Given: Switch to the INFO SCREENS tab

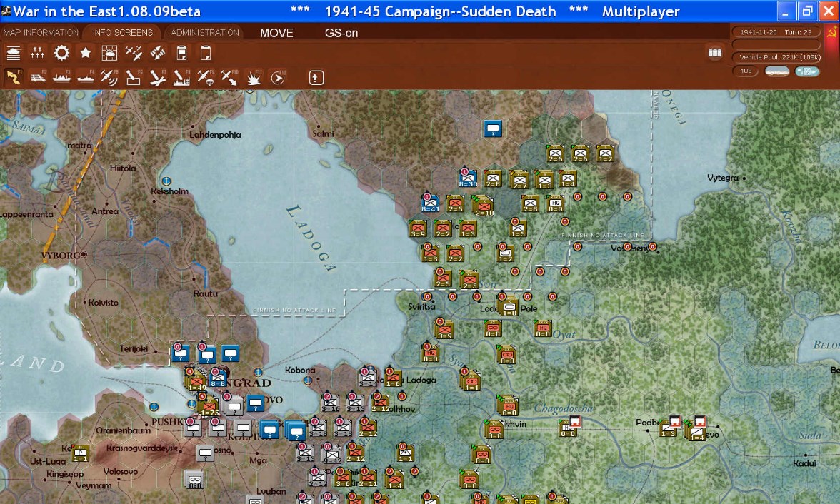Looking at the screenshot, I should tap(123, 33).
